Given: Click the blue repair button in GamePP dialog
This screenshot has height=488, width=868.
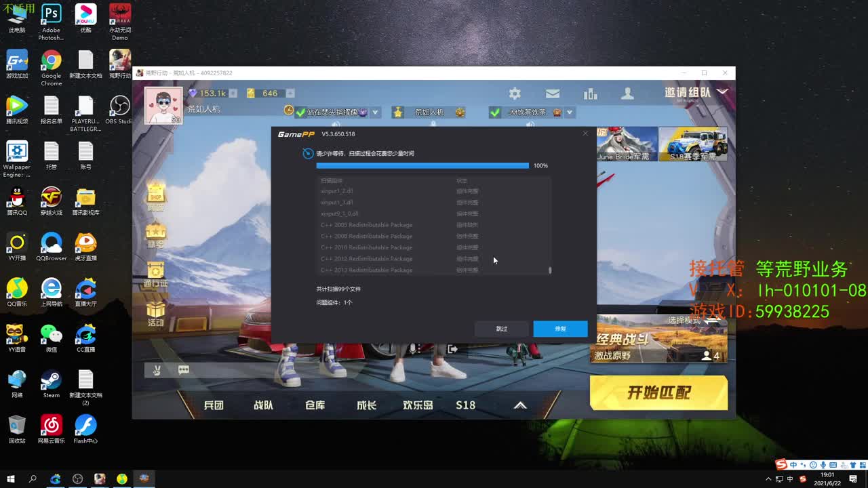Looking at the screenshot, I should (560, 329).
